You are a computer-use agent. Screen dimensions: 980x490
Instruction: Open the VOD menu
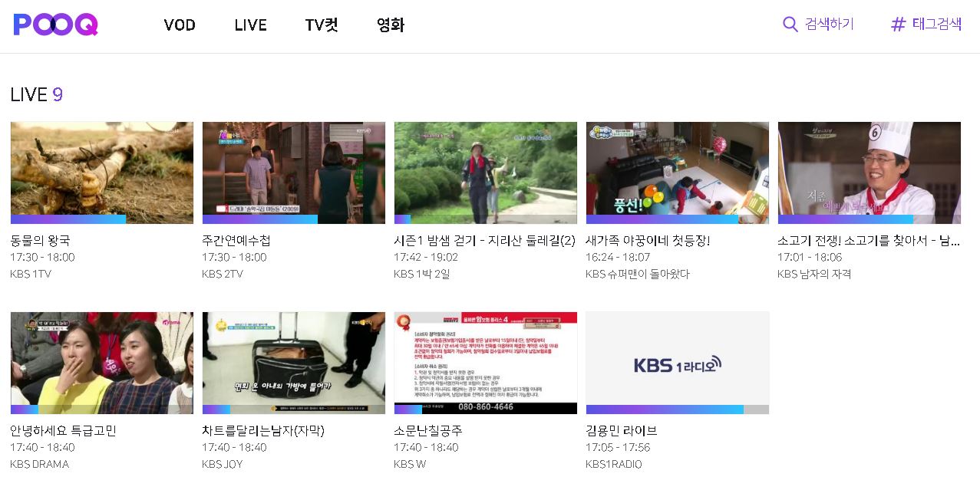(x=180, y=25)
